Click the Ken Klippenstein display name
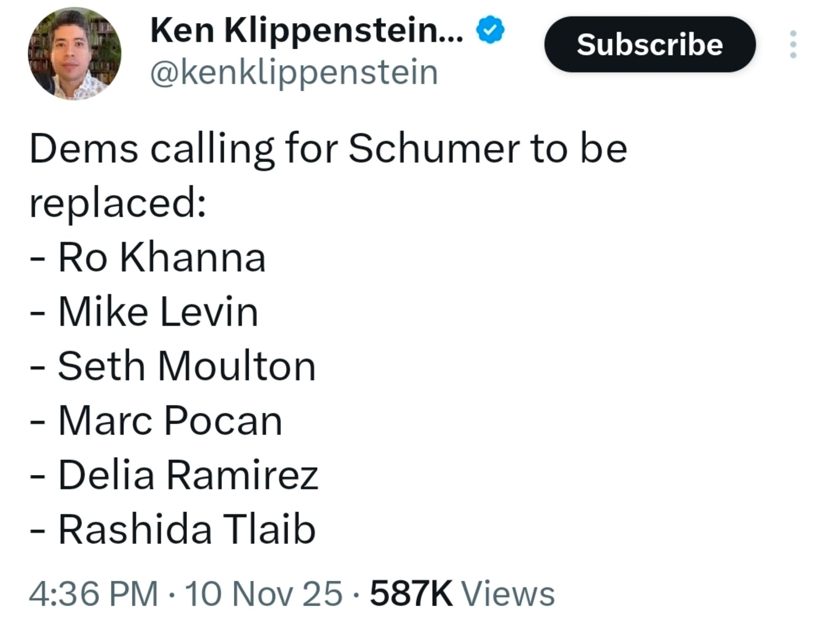Viewport: 840px width, 630px height. pos(307,30)
